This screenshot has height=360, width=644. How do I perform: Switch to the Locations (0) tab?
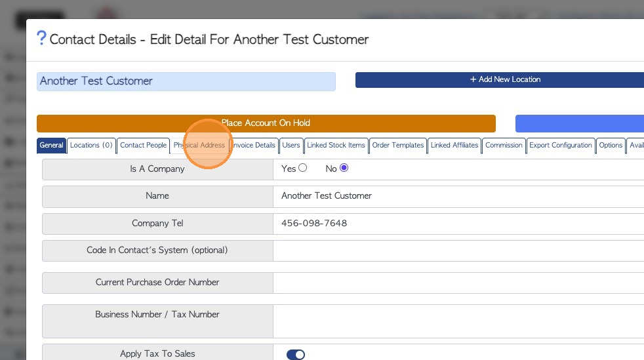(91, 146)
